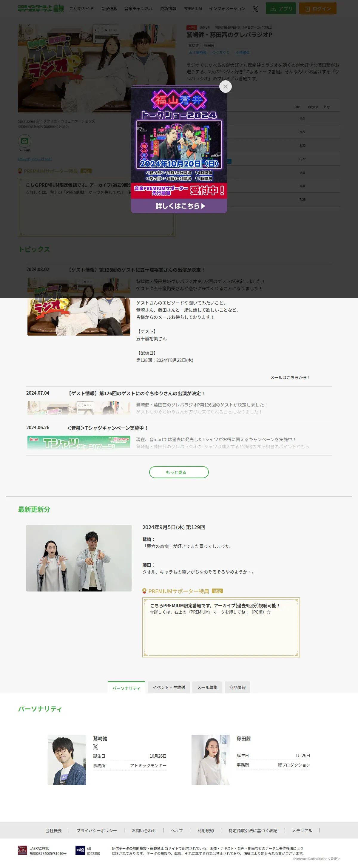Open the ヘルプ footer link

(x=177, y=831)
